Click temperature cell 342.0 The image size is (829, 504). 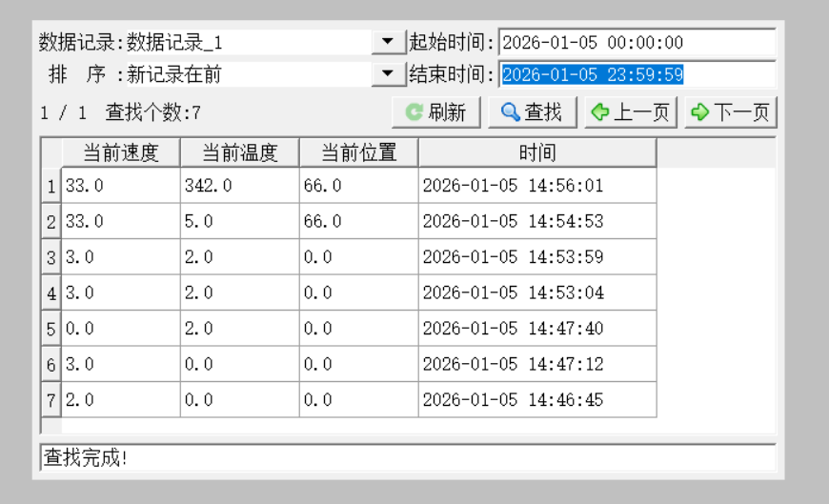240,186
